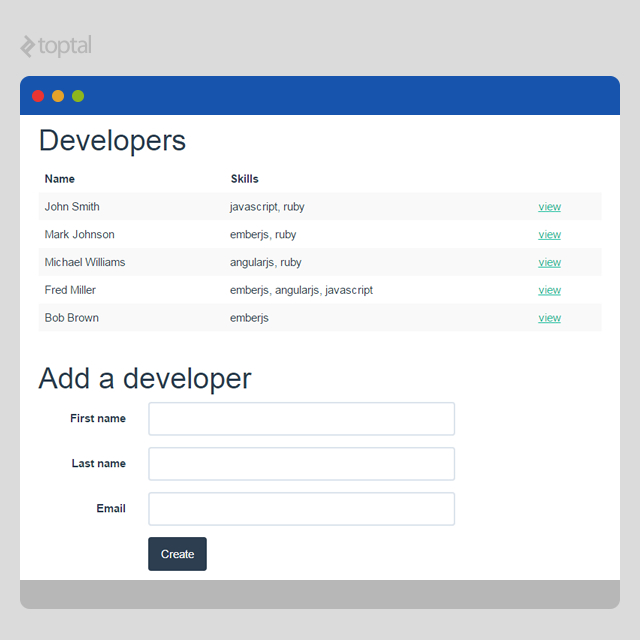View Michael Williams' developer profile
The image size is (640, 640).
(x=549, y=263)
